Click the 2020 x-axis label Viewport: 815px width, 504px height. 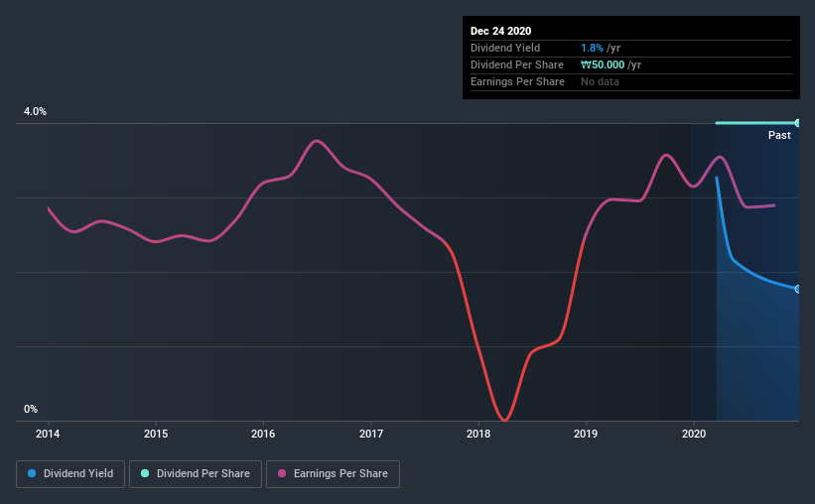coord(694,434)
